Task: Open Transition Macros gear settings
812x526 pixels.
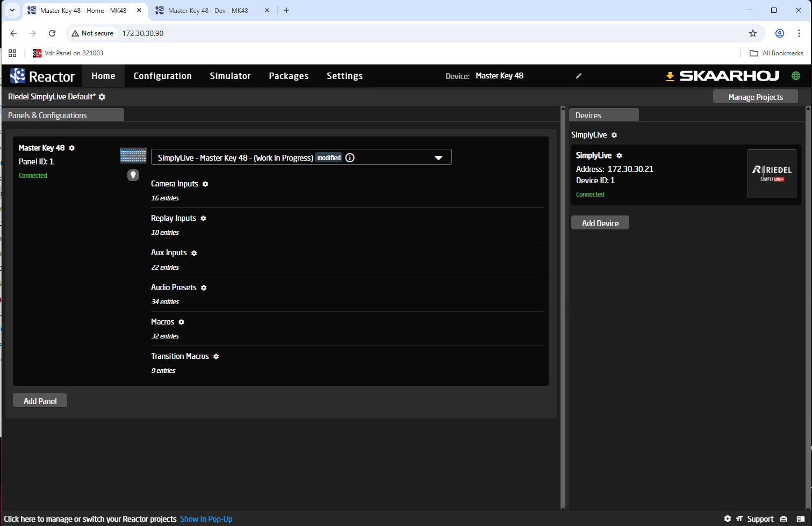Action: pos(216,356)
